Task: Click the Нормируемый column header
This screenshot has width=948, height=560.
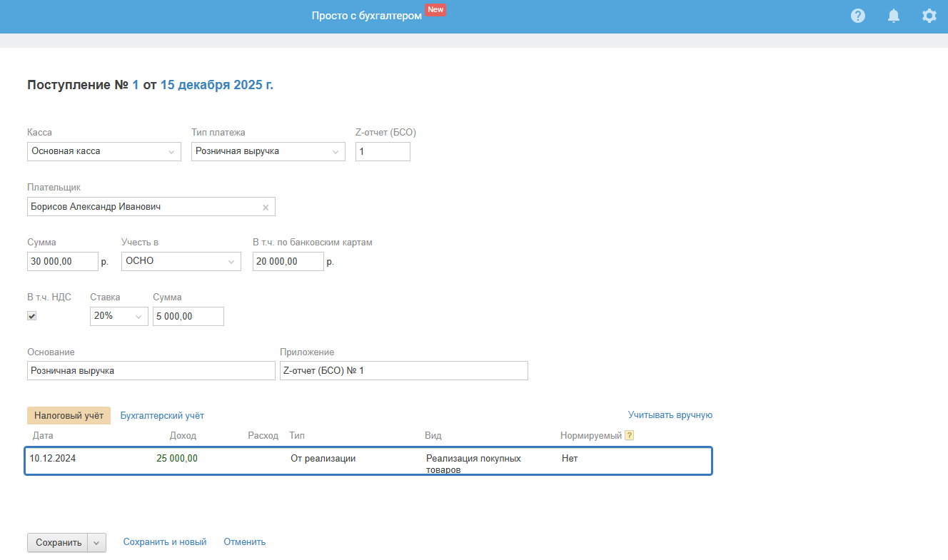Action: pos(591,436)
